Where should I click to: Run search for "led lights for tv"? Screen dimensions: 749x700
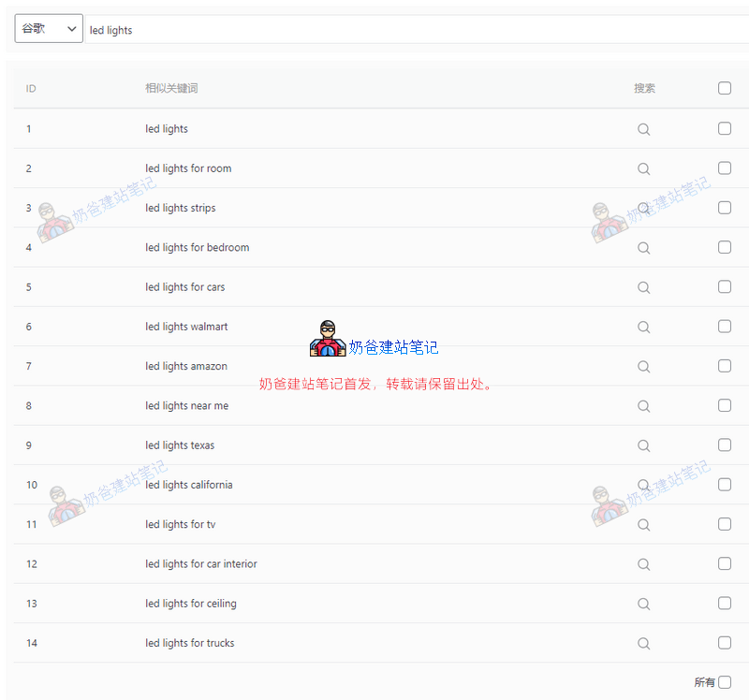tap(643, 524)
